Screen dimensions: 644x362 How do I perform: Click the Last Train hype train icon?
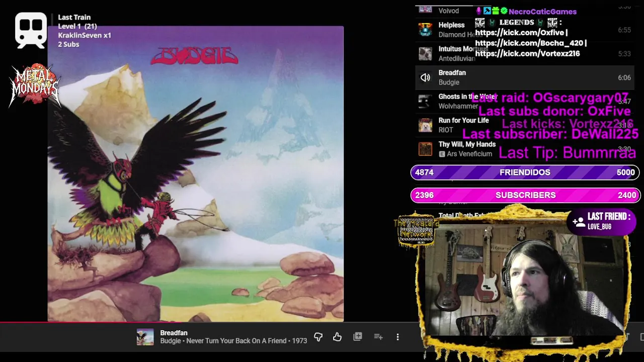31,30
